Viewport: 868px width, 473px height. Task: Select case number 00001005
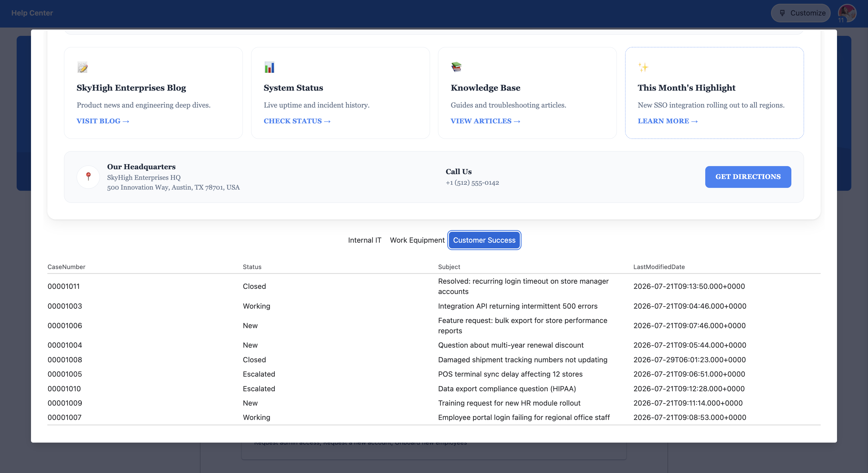(x=65, y=374)
